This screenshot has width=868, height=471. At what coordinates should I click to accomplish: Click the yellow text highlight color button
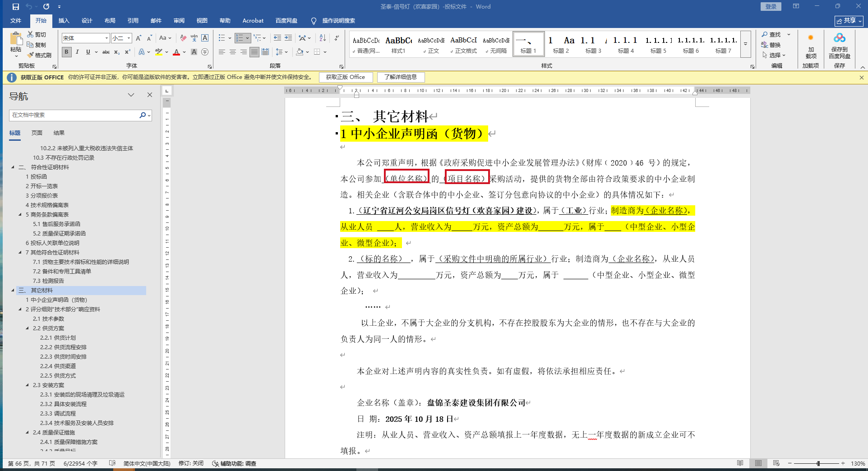tap(158, 52)
